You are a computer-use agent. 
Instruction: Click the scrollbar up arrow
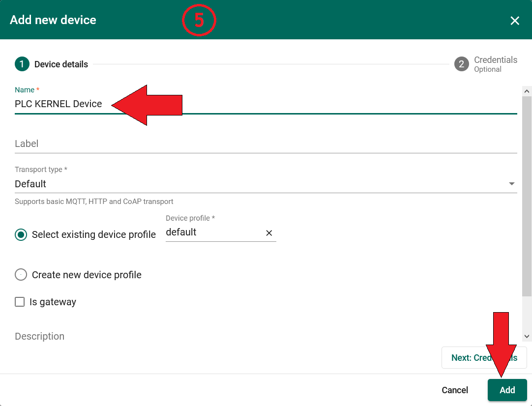527,91
